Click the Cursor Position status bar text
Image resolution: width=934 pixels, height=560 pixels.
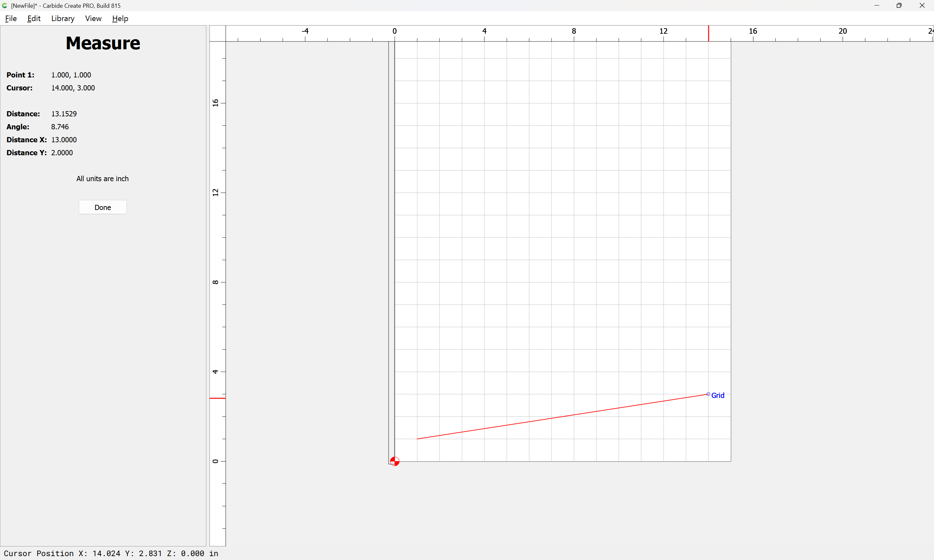(x=111, y=553)
